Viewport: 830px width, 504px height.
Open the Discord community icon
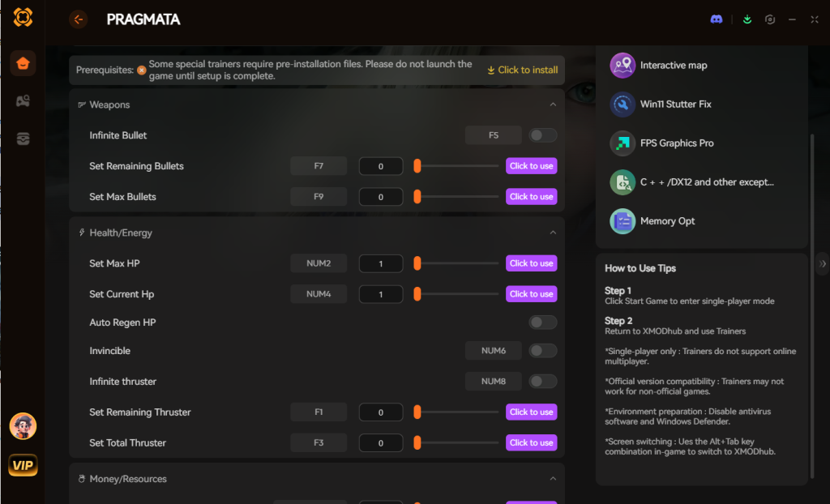tap(717, 19)
